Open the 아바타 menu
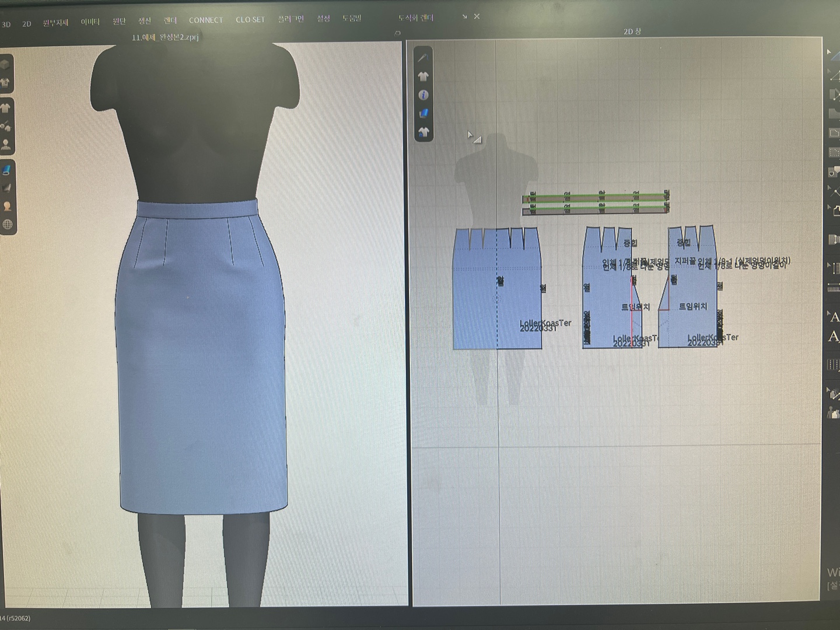 pos(90,22)
